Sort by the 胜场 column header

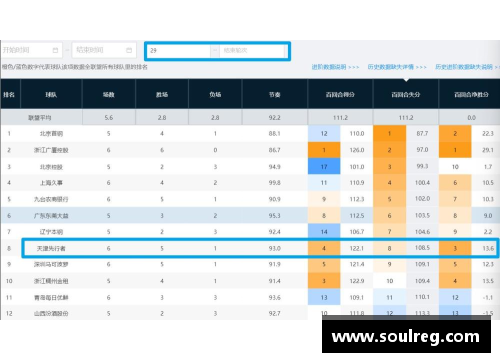162,95
